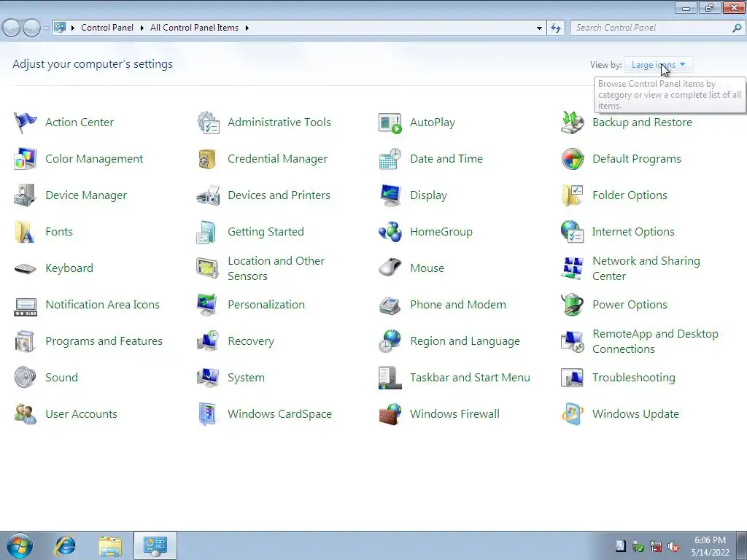Open recent pages dropdown beside Forward button

tap(46, 28)
